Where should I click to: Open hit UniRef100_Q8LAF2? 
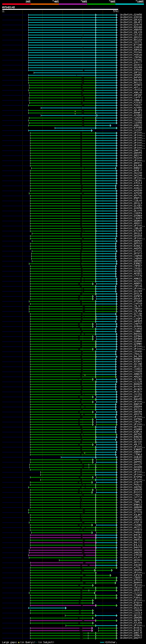[x=131, y=22]
